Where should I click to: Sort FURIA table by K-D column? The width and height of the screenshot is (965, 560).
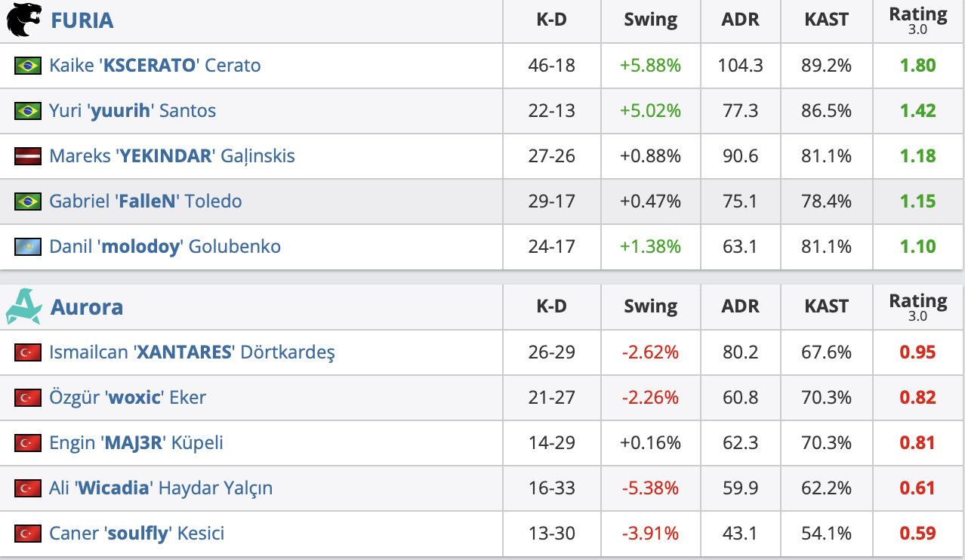point(551,20)
